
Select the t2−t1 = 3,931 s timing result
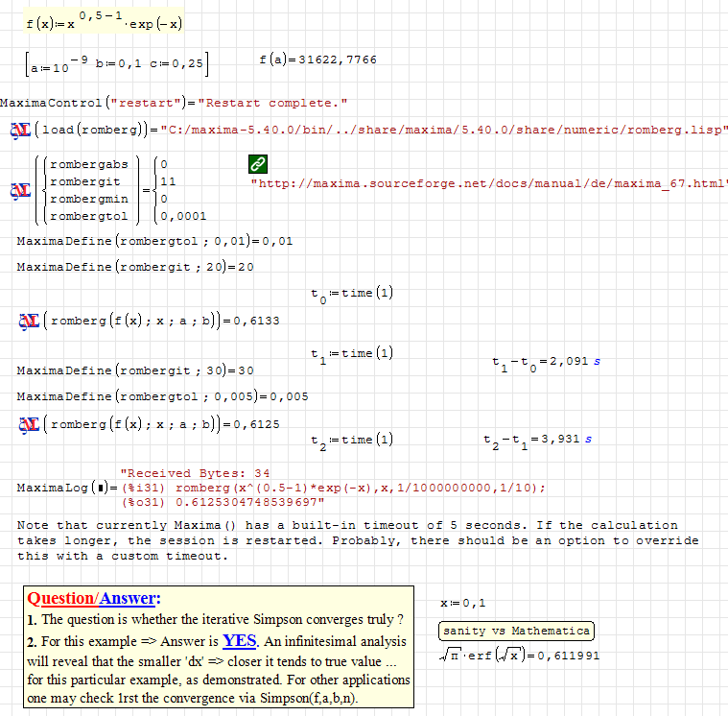coord(537,440)
